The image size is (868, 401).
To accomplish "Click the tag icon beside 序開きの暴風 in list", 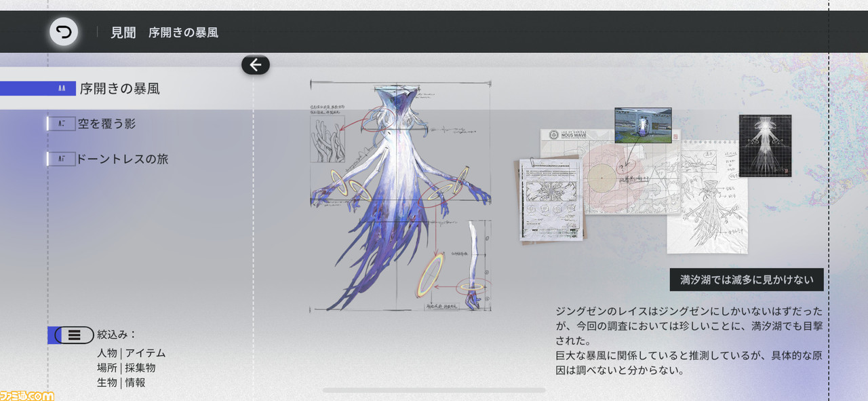I will tap(62, 88).
